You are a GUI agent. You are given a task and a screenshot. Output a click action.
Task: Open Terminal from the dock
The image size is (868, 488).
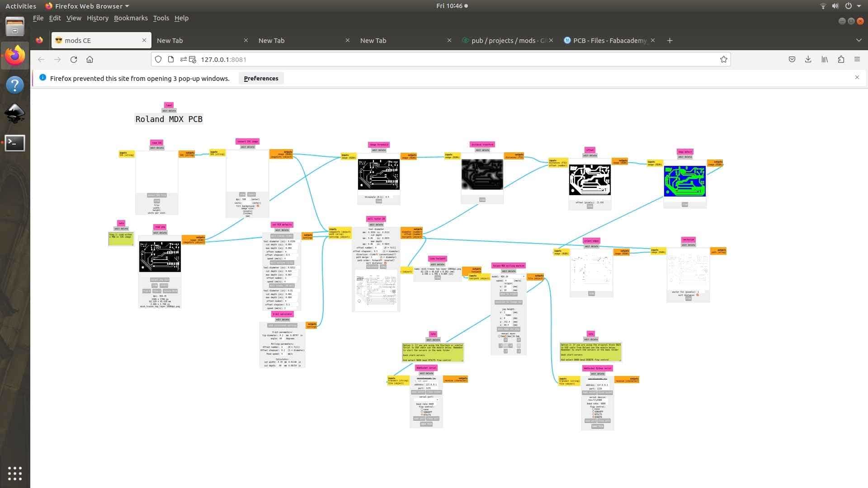14,143
